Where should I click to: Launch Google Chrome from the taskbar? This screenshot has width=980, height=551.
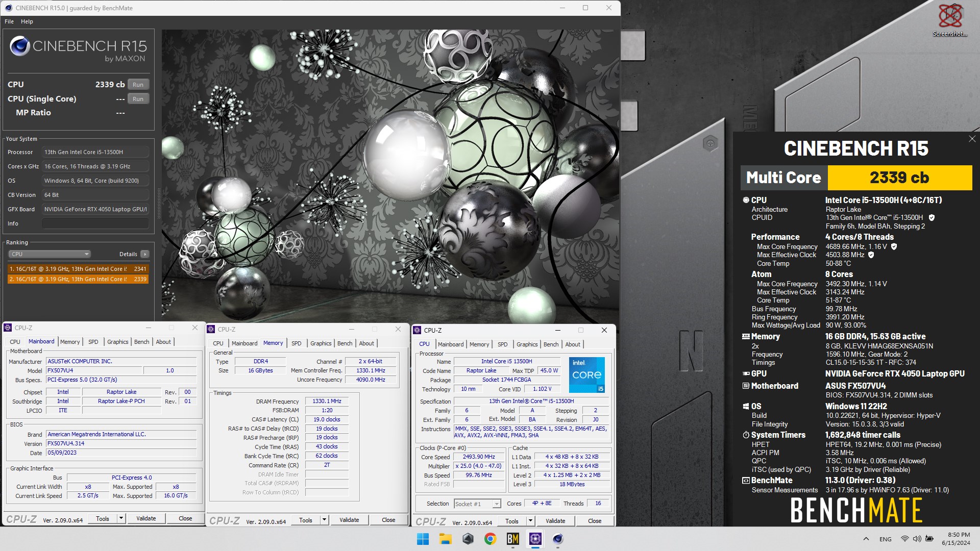[x=490, y=539]
